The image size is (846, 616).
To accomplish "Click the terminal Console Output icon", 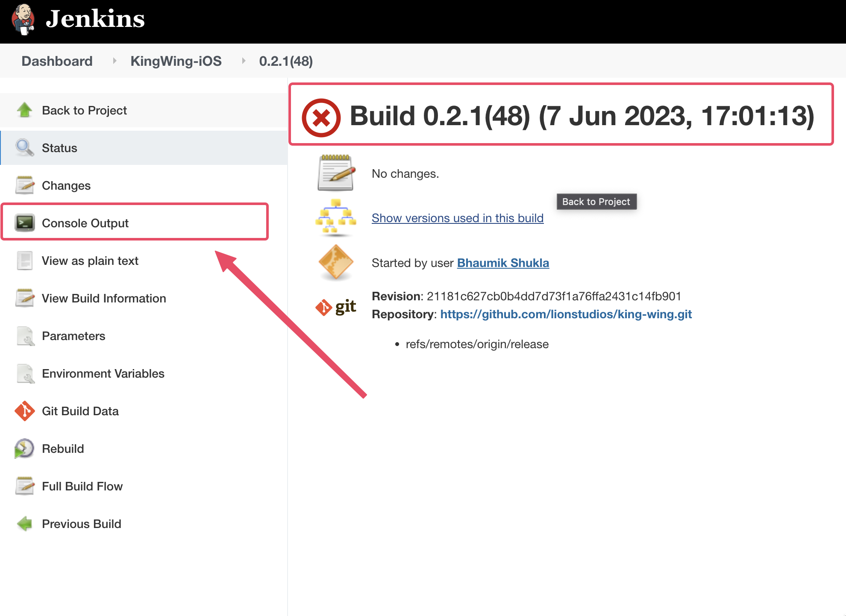I will (24, 223).
